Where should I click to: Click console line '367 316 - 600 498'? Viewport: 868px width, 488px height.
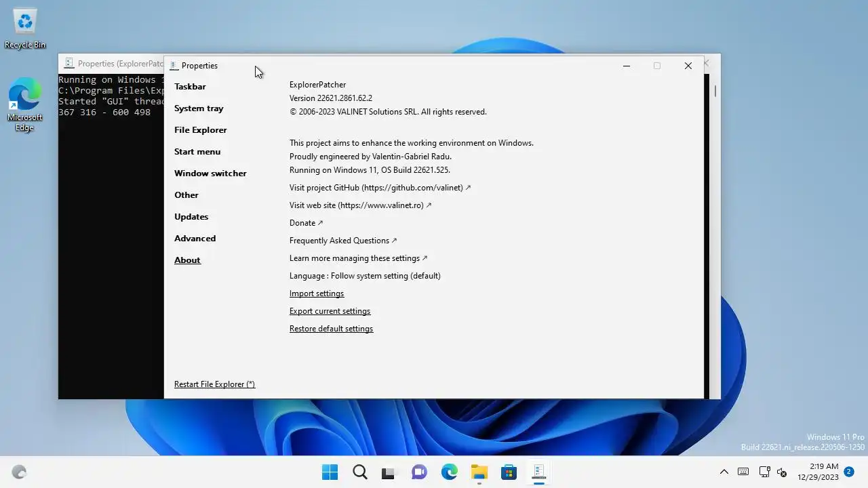point(104,113)
